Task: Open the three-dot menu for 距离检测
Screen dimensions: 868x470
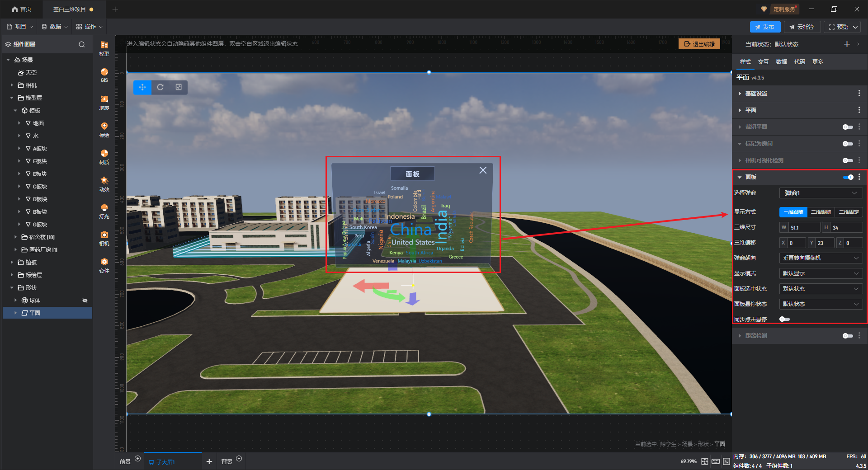Action: [859, 335]
